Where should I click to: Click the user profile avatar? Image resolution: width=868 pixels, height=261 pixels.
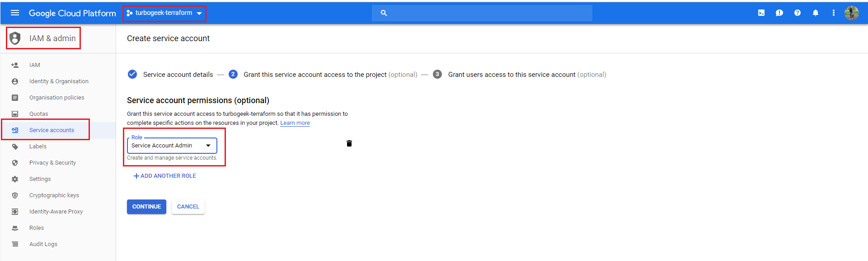tap(852, 13)
